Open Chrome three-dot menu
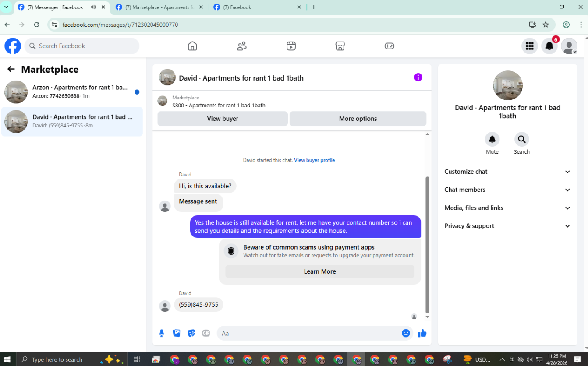Viewport: 588px width, 366px height. [x=581, y=25]
